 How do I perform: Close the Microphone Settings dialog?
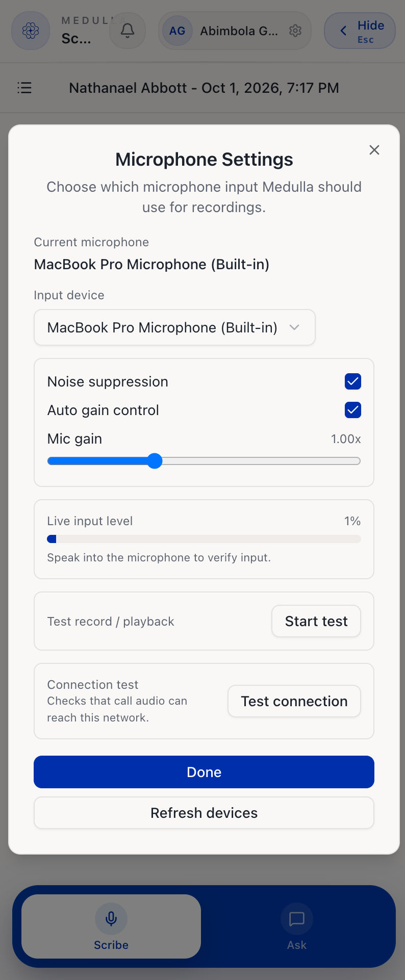(374, 150)
